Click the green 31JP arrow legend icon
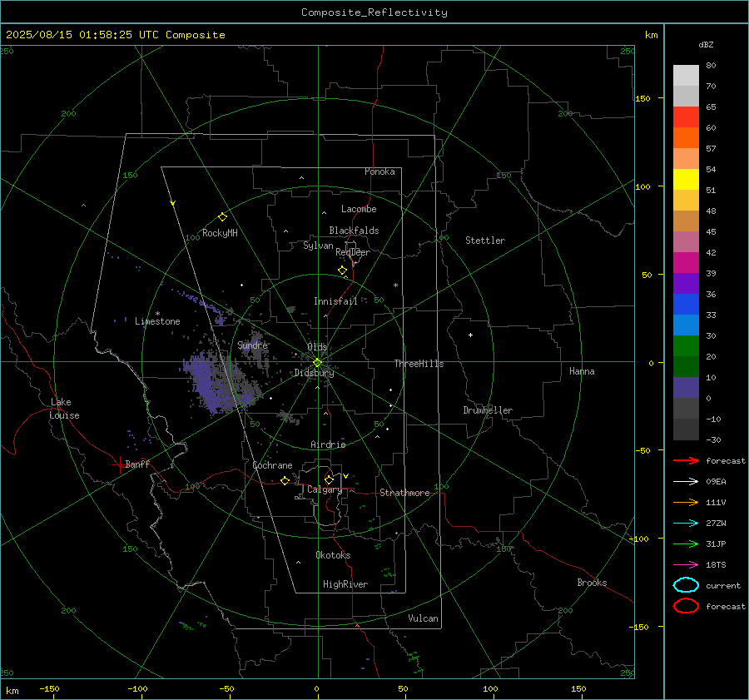 [x=686, y=544]
